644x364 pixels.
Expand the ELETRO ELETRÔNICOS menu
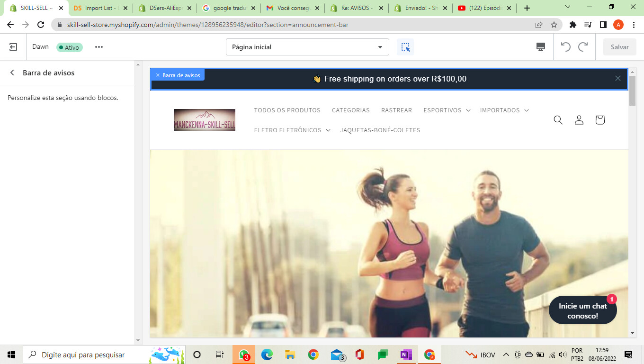coord(292,130)
